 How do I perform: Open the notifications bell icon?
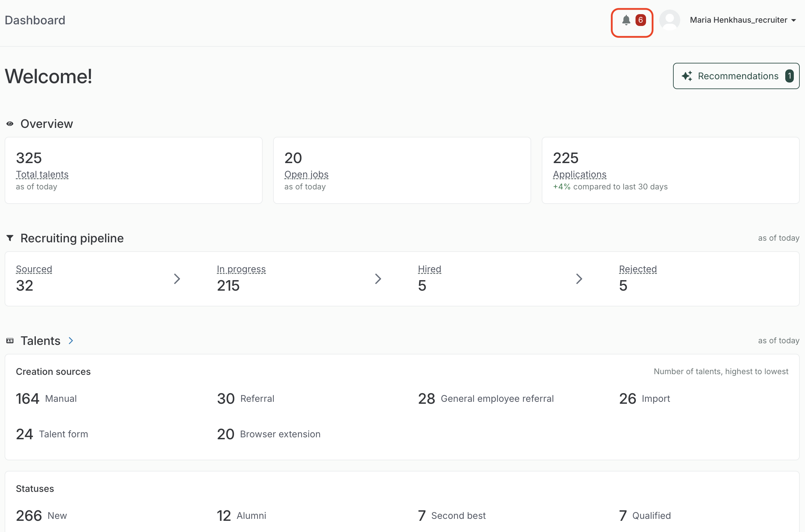click(626, 20)
